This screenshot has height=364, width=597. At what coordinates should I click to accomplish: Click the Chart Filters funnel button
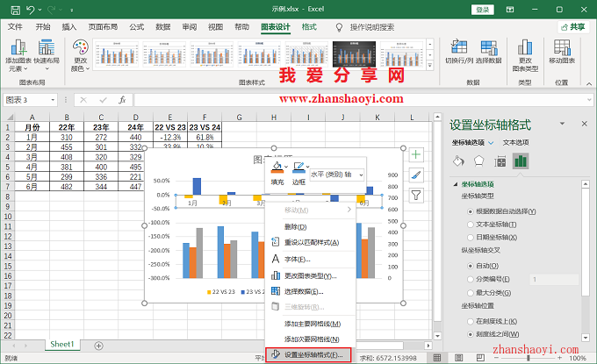pyautogui.click(x=416, y=196)
